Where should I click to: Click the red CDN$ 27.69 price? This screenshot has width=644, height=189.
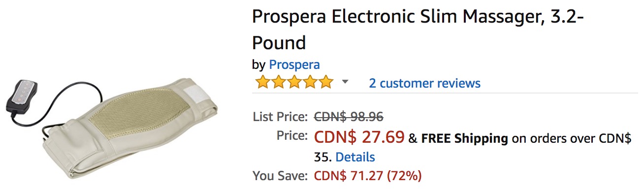pos(359,137)
